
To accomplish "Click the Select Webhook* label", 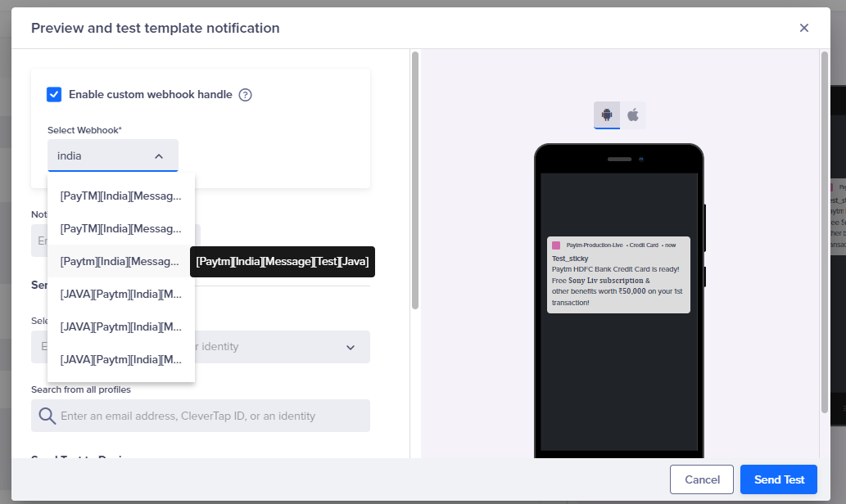I will [84, 130].
